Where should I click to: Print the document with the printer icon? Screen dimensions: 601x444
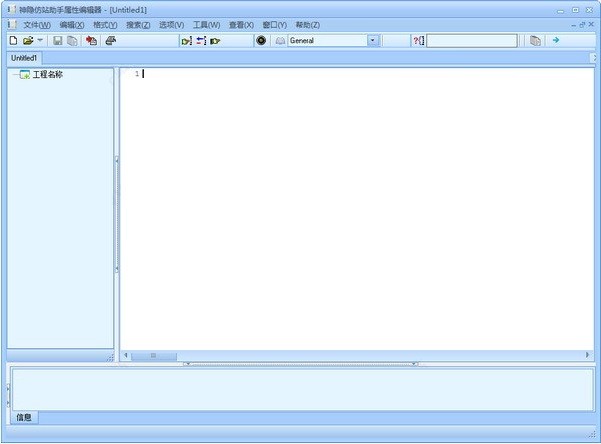pos(111,40)
